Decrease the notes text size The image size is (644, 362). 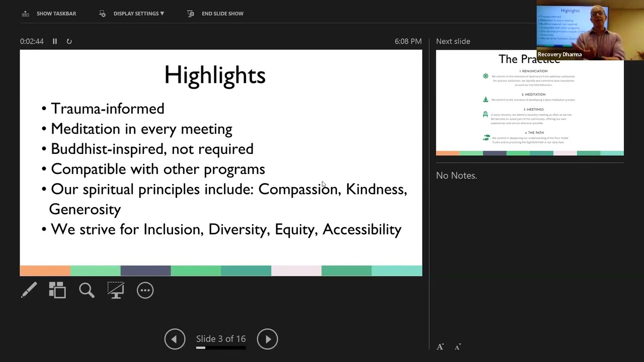click(457, 347)
